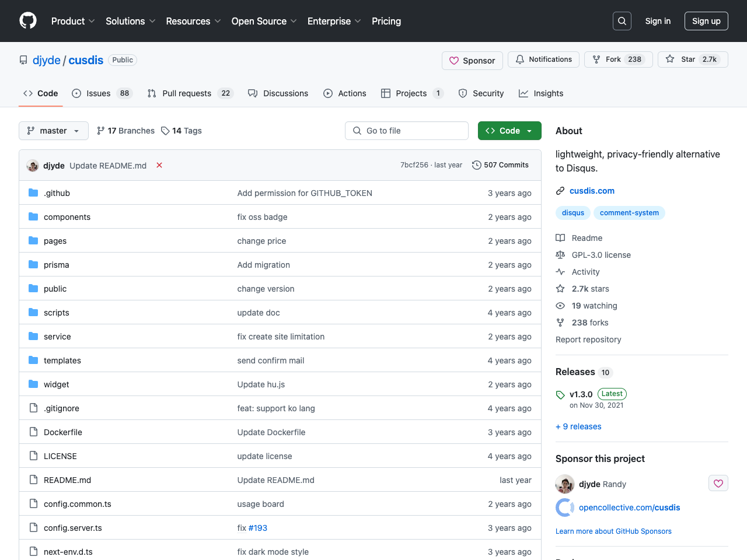The width and height of the screenshot is (747, 560).
Task: Click the search magnifier icon in header
Action: click(x=622, y=21)
